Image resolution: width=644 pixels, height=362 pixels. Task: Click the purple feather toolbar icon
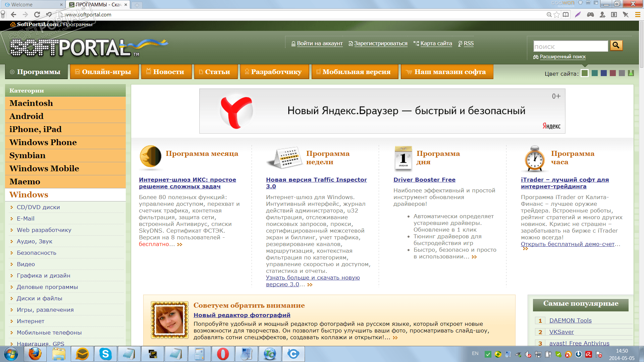click(x=578, y=15)
